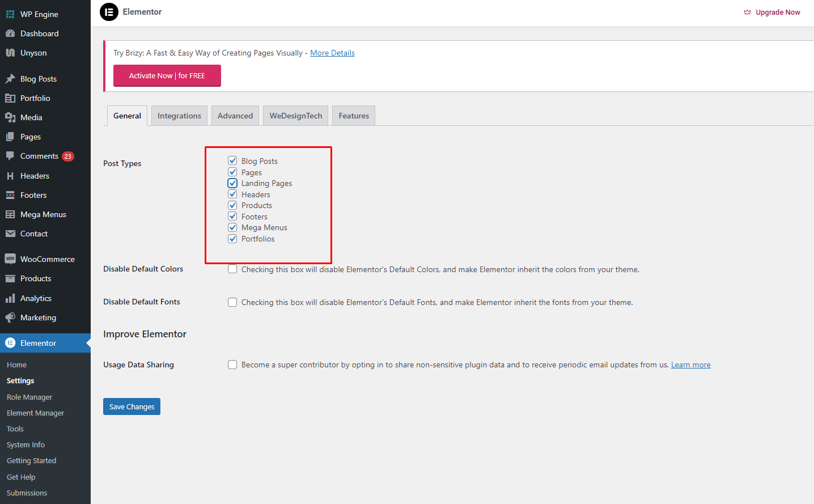Go to the Dashboard menu label
This screenshot has height=504, width=814.
pyautogui.click(x=39, y=33)
